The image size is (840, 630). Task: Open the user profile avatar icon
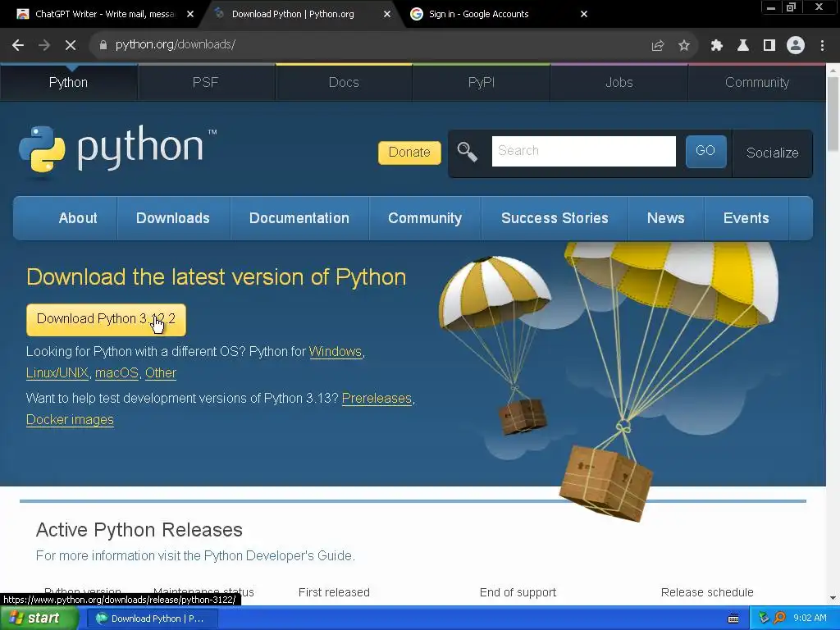tap(796, 46)
